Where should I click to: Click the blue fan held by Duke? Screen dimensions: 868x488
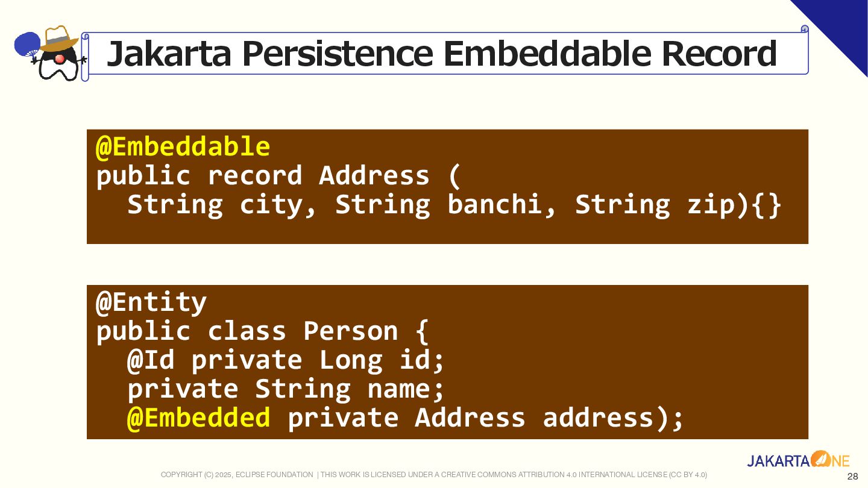pos(27,45)
